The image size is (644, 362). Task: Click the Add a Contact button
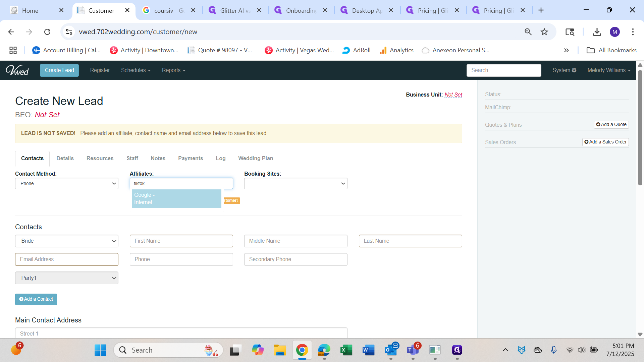(x=36, y=299)
